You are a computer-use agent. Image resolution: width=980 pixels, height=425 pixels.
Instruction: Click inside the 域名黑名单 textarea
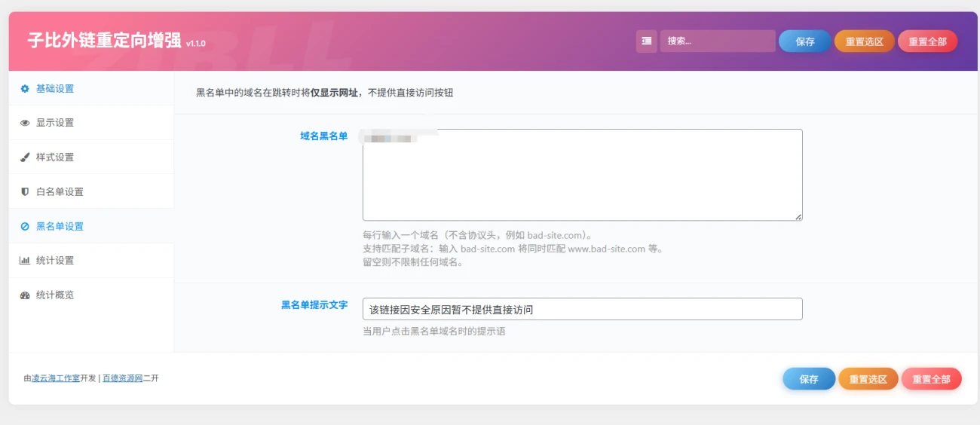[582, 175]
